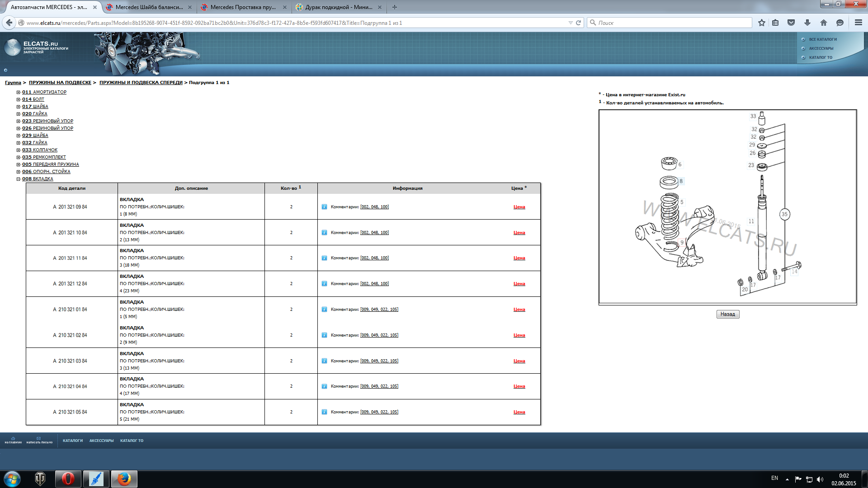Go to the browser home page icon
This screenshot has width=868, height=488.
click(x=824, y=23)
